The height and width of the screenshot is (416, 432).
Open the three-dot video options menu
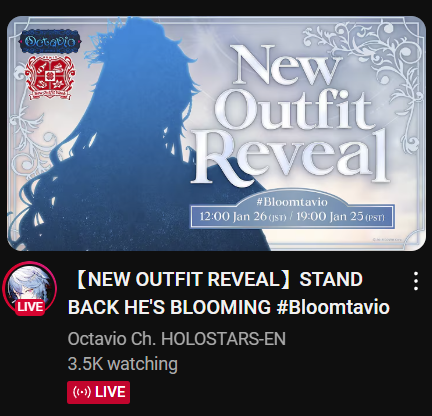click(x=416, y=281)
